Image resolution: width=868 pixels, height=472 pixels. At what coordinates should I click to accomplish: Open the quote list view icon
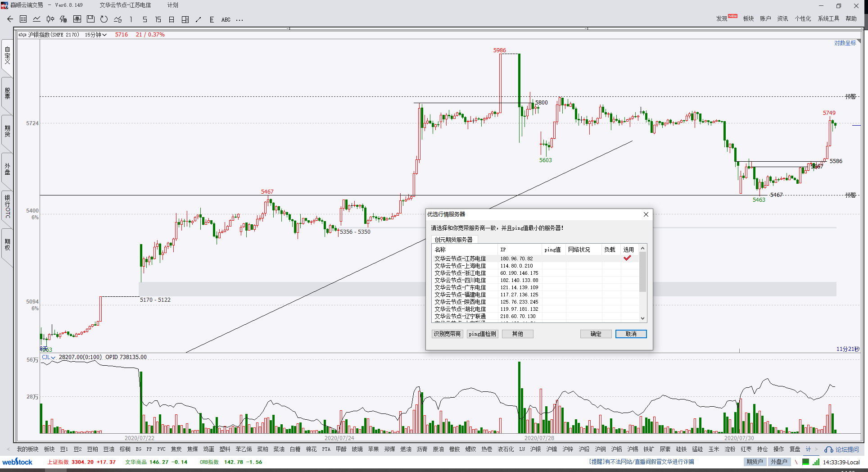[x=23, y=19]
